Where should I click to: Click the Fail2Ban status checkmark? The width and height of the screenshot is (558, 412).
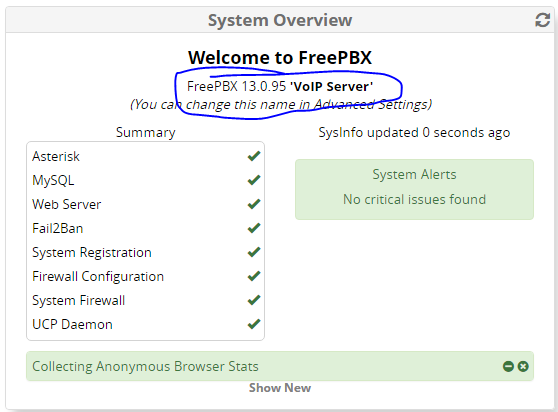coord(254,228)
